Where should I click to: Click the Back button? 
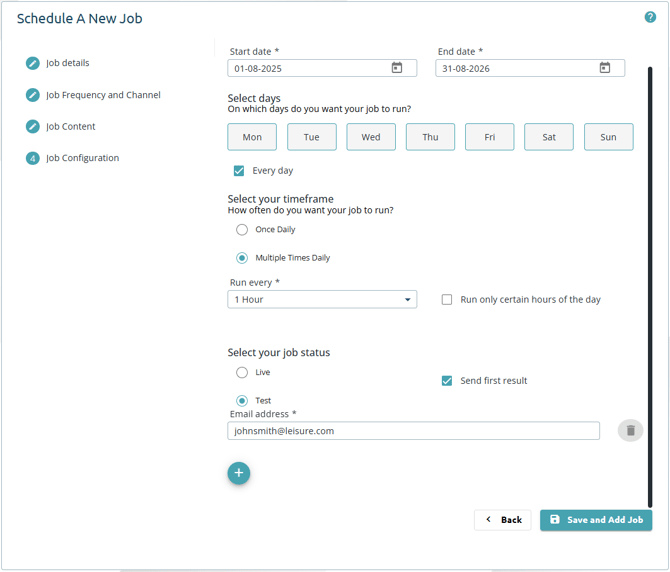[x=502, y=520]
